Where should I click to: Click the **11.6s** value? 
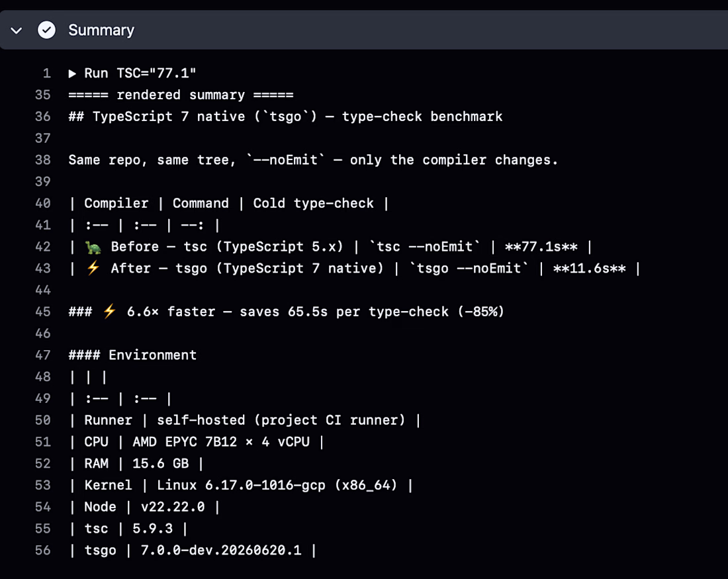click(589, 269)
